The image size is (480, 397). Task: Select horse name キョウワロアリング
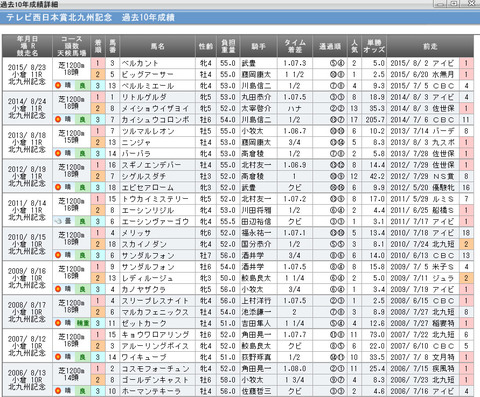pos(155,335)
